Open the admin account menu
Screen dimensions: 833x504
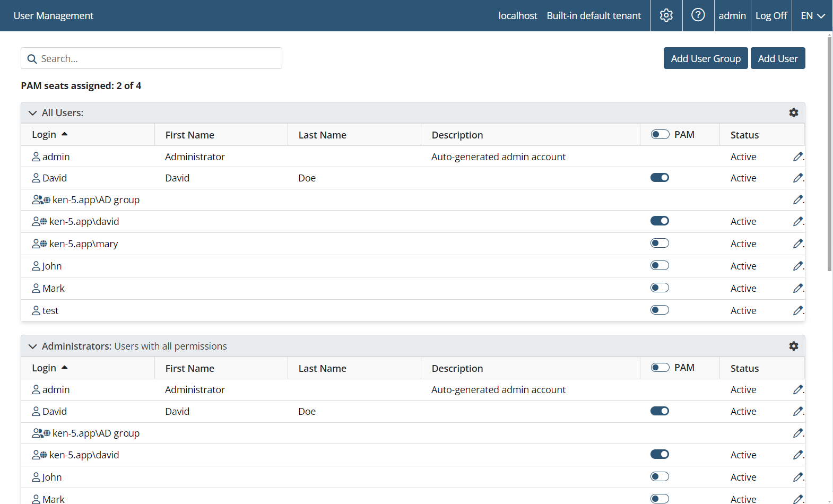pyautogui.click(x=732, y=16)
